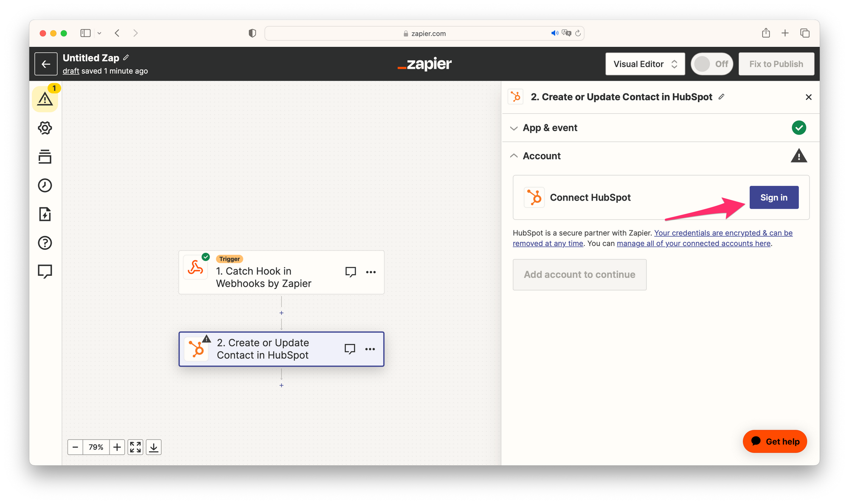The height and width of the screenshot is (504, 849).
Task: Open Safari privacy shield report
Action: (x=253, y=33)
